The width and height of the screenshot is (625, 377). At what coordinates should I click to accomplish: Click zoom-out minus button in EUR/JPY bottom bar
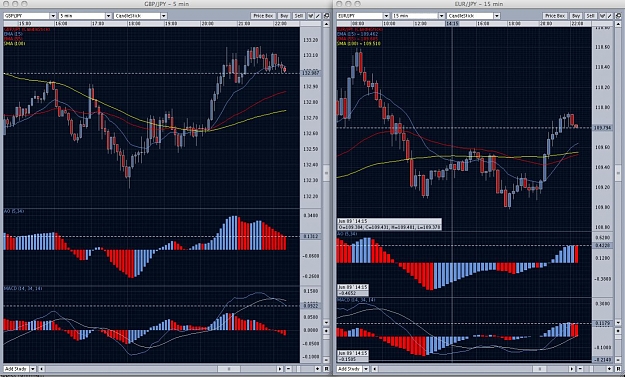click(x=580, y=369)
